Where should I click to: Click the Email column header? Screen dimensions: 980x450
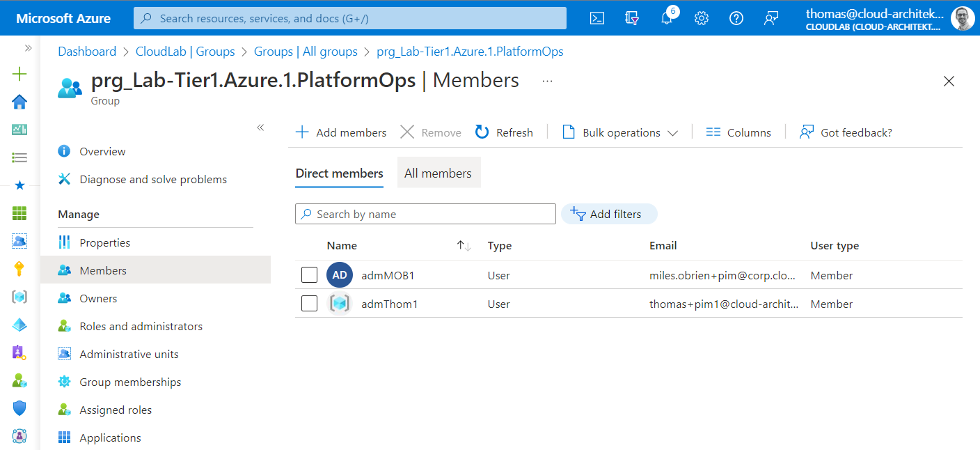[x=663, y=245]
